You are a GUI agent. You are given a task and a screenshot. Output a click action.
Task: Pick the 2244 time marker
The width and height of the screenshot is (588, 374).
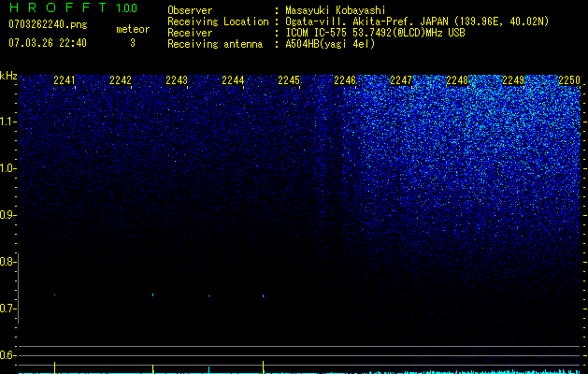[233, 80]
